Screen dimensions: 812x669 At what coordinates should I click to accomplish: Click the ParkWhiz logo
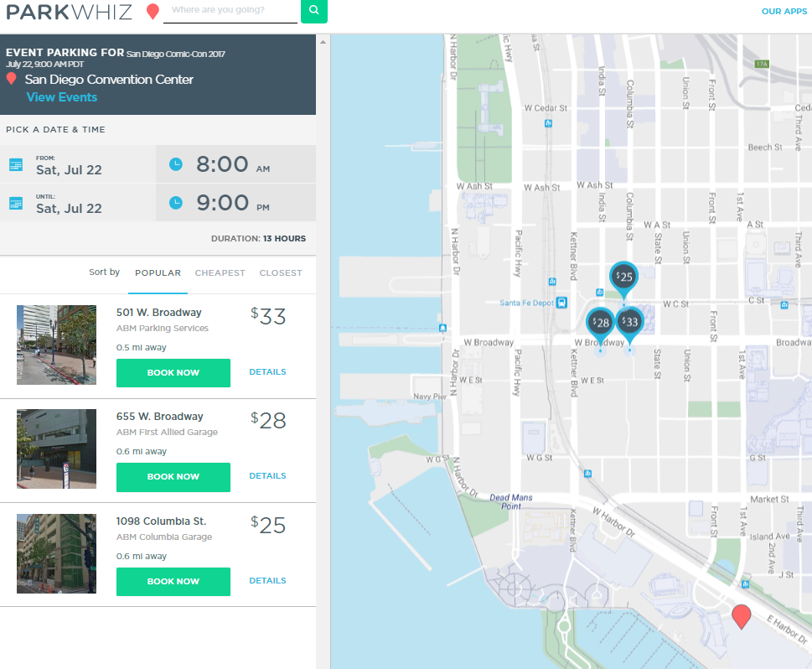(x=69, y=12)
